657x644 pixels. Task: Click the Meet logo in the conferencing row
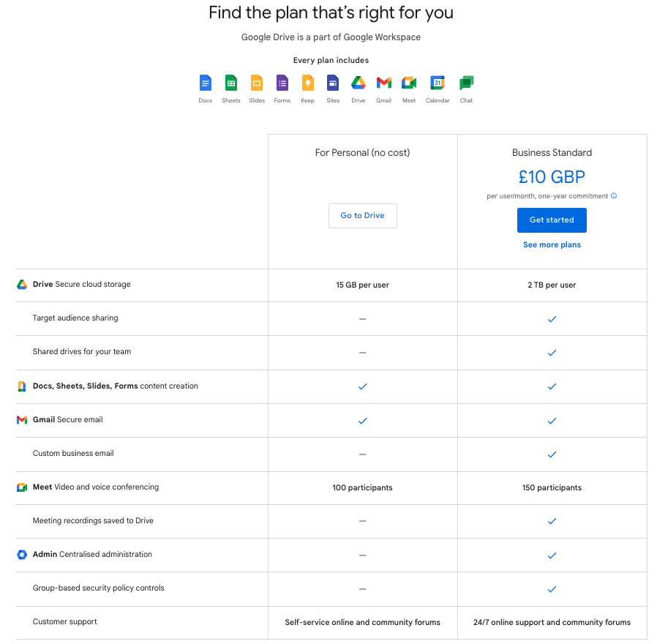pos(22,487)
